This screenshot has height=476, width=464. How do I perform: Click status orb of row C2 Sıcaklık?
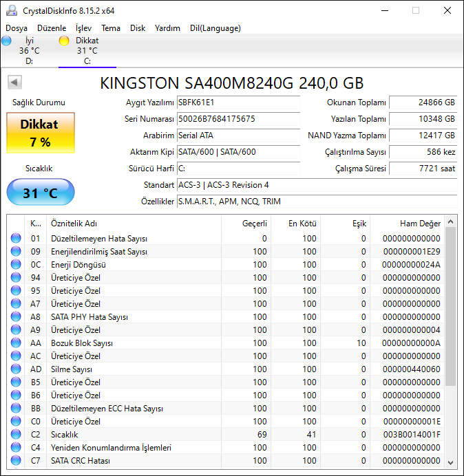tap(16, 434)
